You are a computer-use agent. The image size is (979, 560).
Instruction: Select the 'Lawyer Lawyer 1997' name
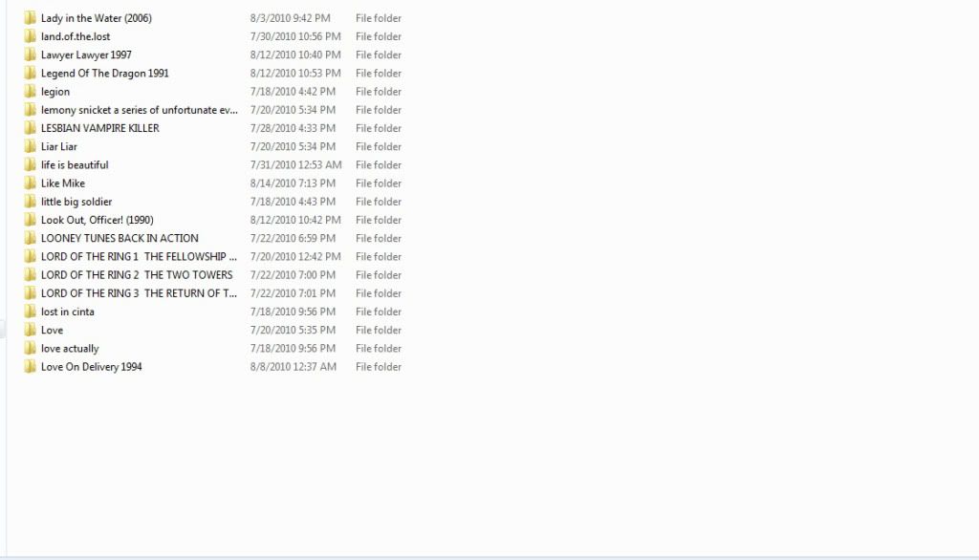point(86,54)
